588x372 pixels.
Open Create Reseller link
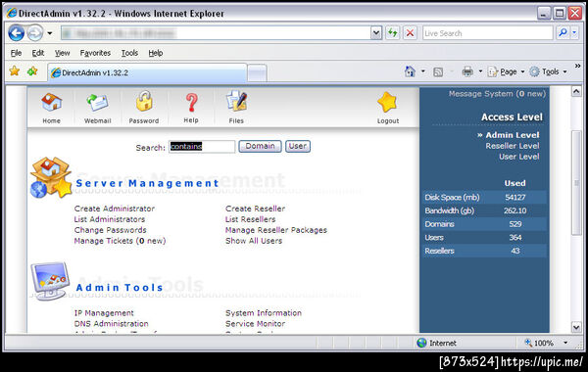[x=256, y=209]
